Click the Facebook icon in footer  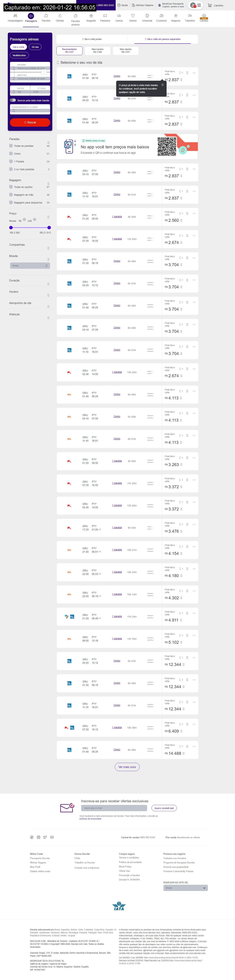[32, 837]
